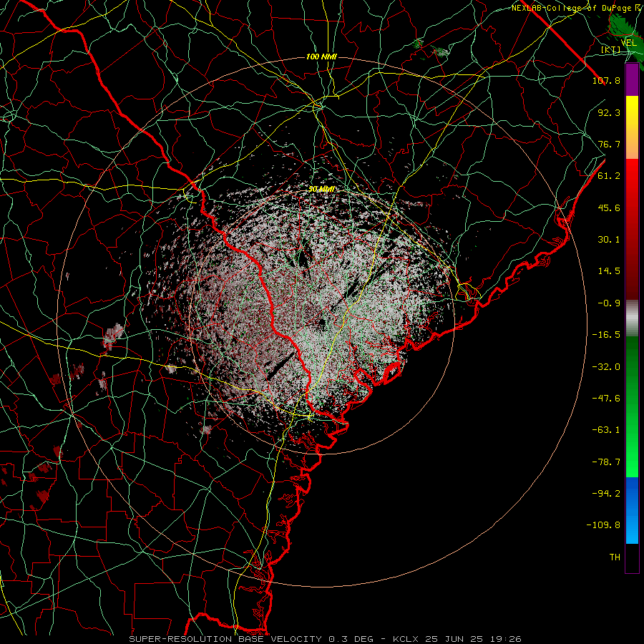Click the Super-Resolution Base Velocity caption
The image size is (644, 644).
[326, 639]
